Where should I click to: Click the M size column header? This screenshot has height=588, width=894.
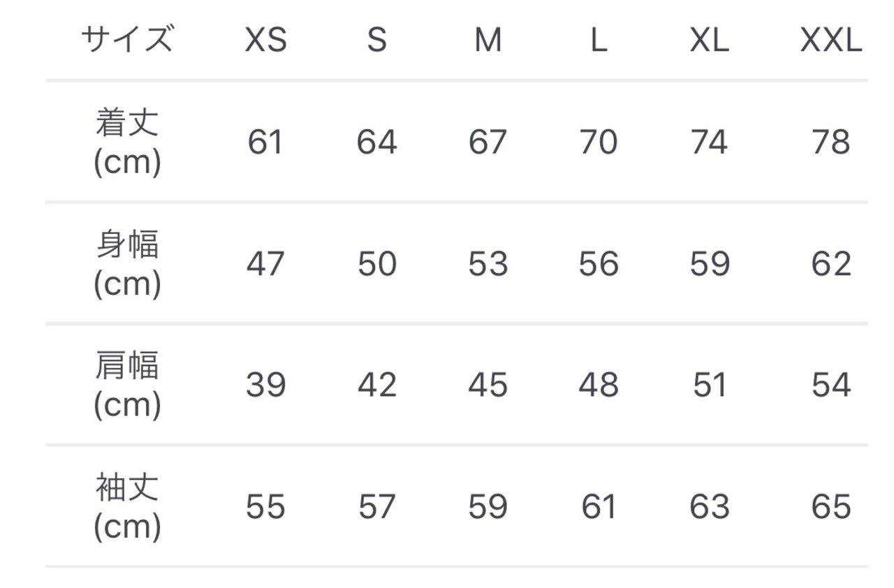tap(488, 41)
